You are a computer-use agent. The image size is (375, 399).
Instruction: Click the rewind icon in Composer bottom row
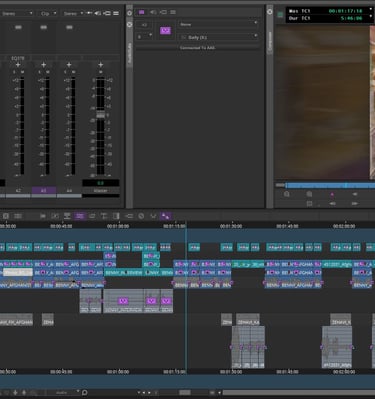click(x=332, y=203)
